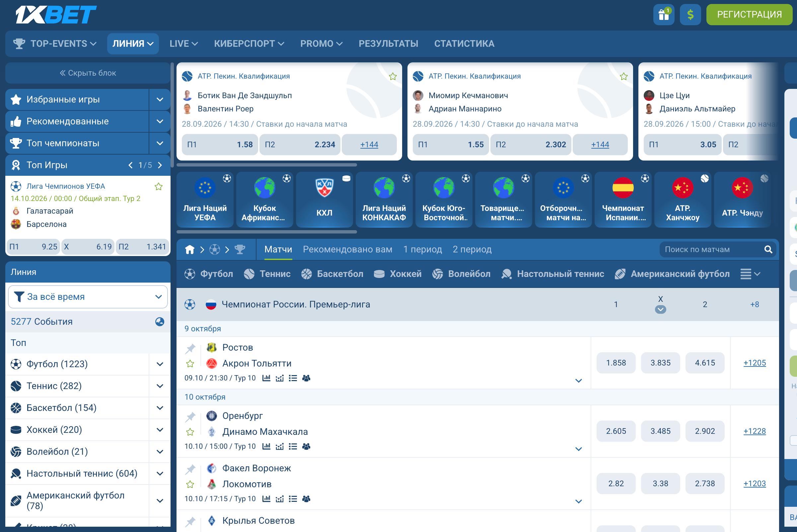Show next Топ Игры game arrow
Image resolution: width=797 pixels, height=532 pixels.
[160, 165]
